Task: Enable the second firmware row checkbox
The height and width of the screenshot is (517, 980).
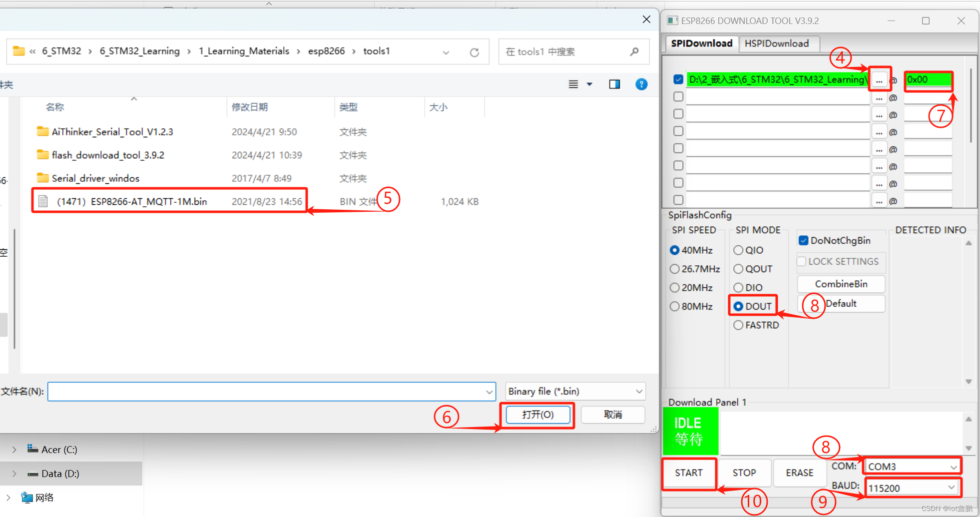Action: (678, 97)
